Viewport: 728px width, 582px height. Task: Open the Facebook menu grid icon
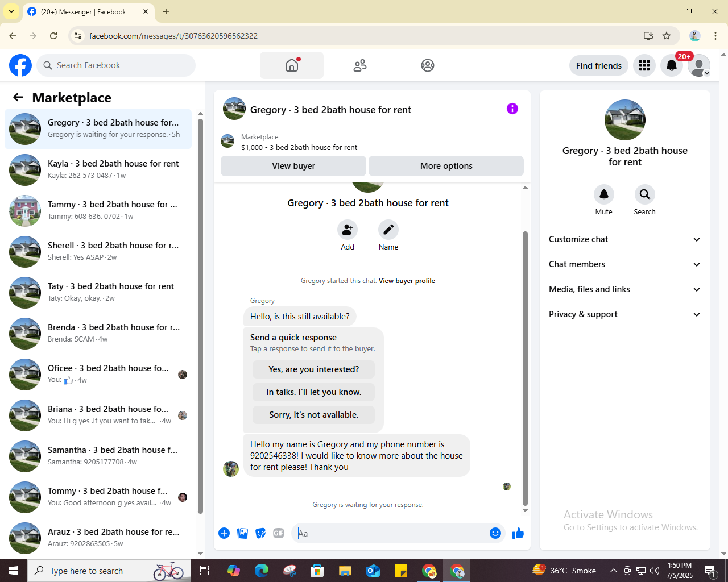(x=644, y=65)
